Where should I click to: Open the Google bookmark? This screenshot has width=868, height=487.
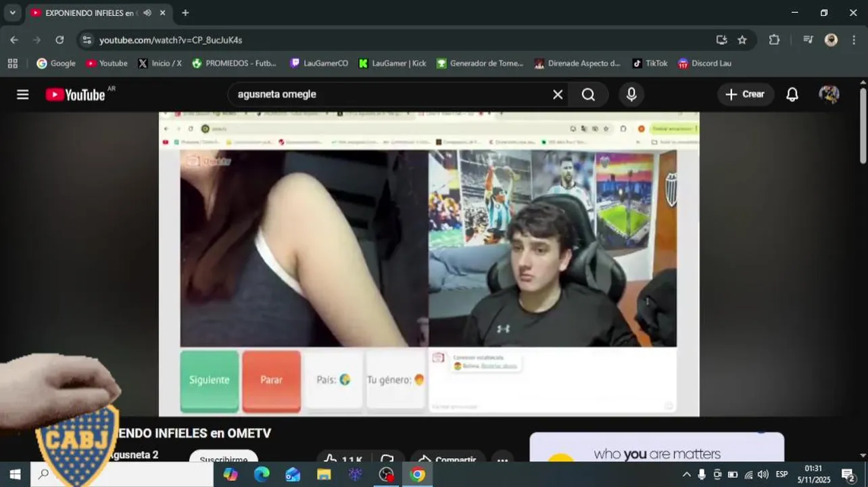pyautogui.click(x=56, y=63)
